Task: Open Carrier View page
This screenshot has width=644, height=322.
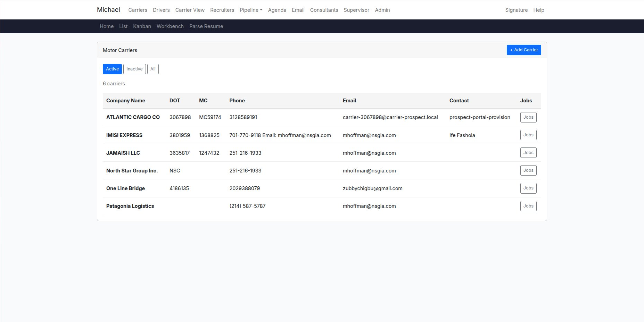Action: pos(190,10)
